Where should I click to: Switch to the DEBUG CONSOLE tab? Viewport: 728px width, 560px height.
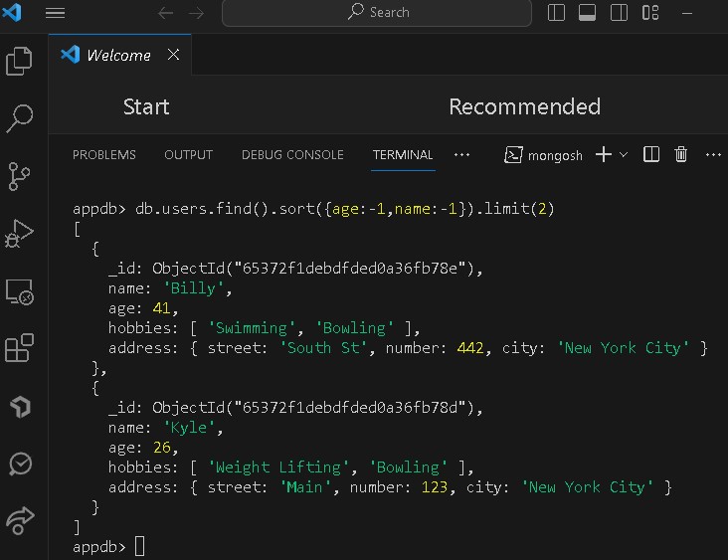(x=292, y=154)
